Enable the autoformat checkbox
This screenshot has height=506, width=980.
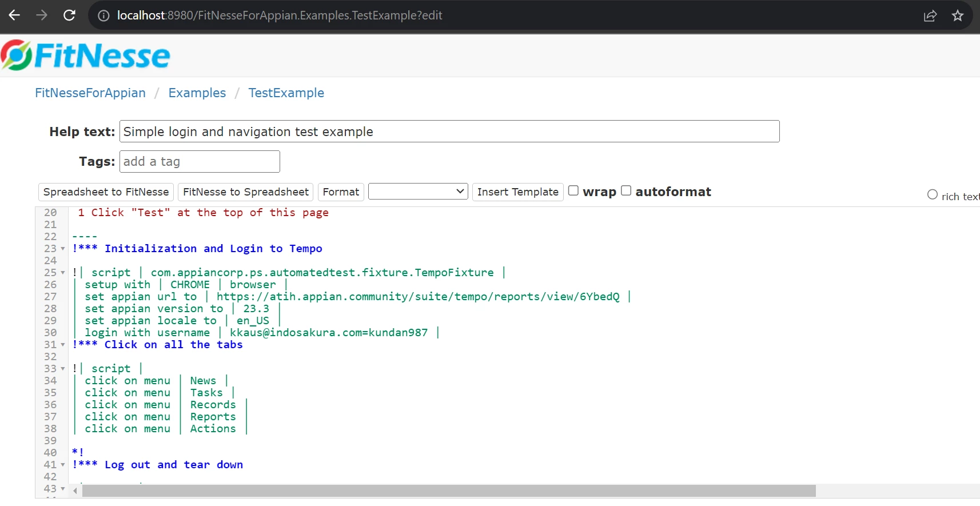(626, 190)
